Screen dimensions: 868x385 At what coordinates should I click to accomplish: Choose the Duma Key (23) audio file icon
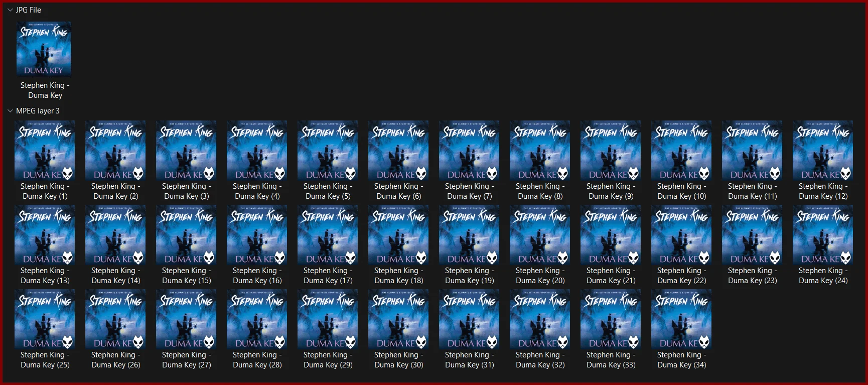point(752,235)
